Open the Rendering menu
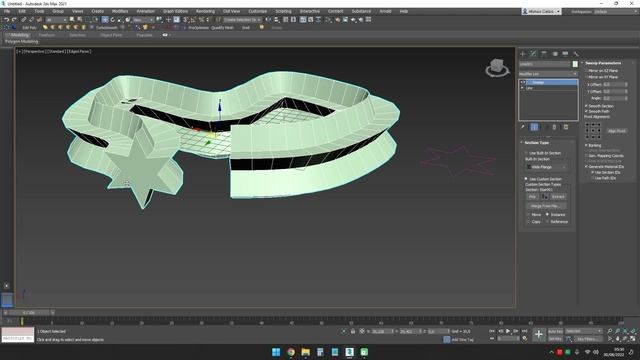The image size is (640, 360). coord(205,11)
